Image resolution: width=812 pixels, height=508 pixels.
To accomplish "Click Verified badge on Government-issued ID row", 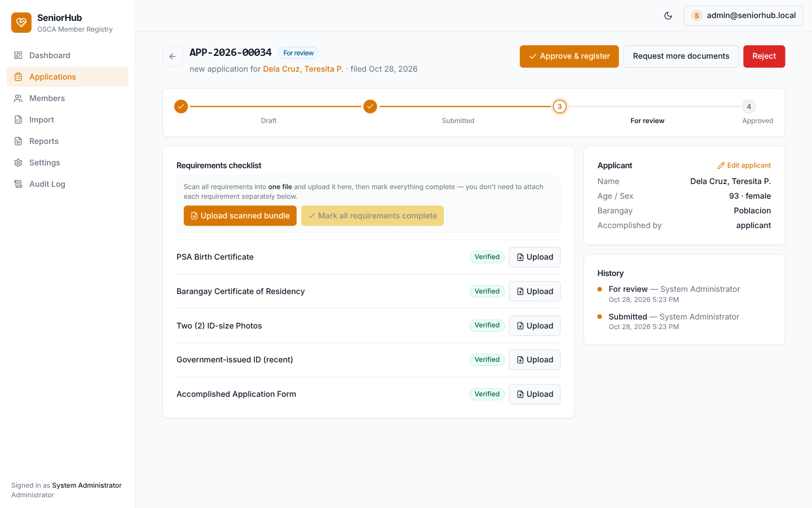I will coord(487,360).
